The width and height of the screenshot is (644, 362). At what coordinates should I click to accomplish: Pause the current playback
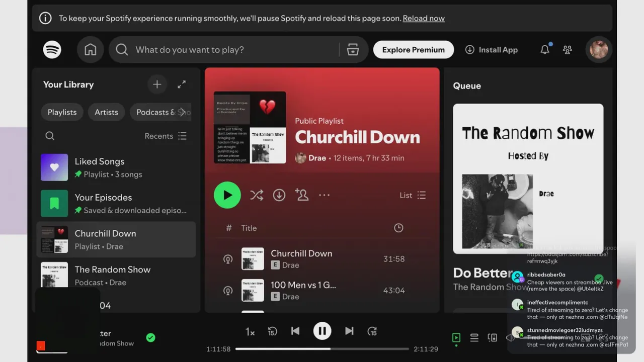[323, 331]
